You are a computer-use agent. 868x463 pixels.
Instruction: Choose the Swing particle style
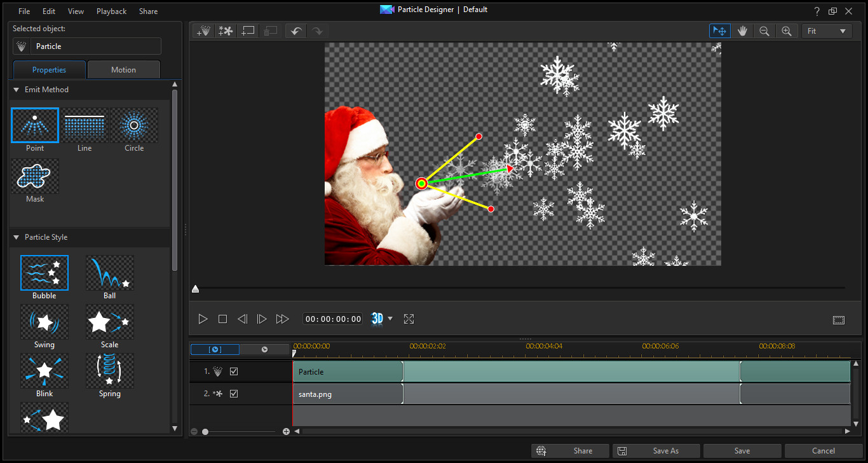(x=44, y=322)
